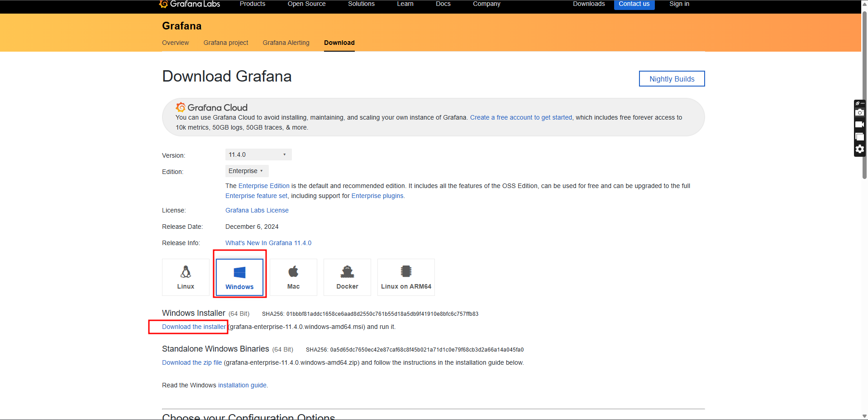Open the Grafana Labs License link

tap(257, 210)
